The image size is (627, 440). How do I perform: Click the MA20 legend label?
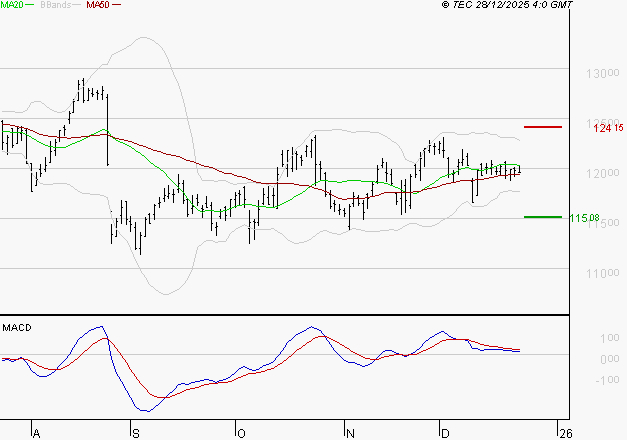point(12,5)
